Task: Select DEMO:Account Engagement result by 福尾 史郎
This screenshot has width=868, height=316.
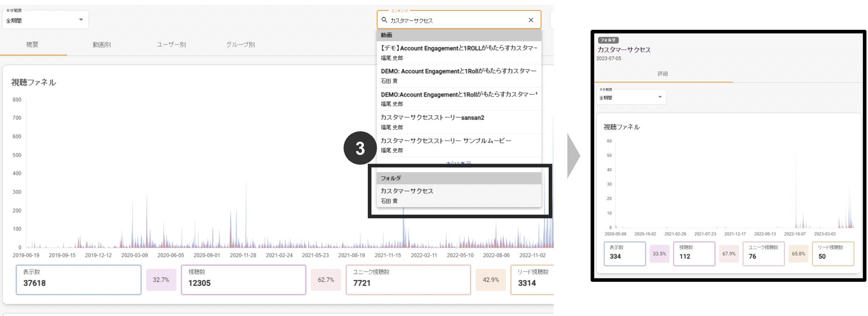Action: coord(459,99)
